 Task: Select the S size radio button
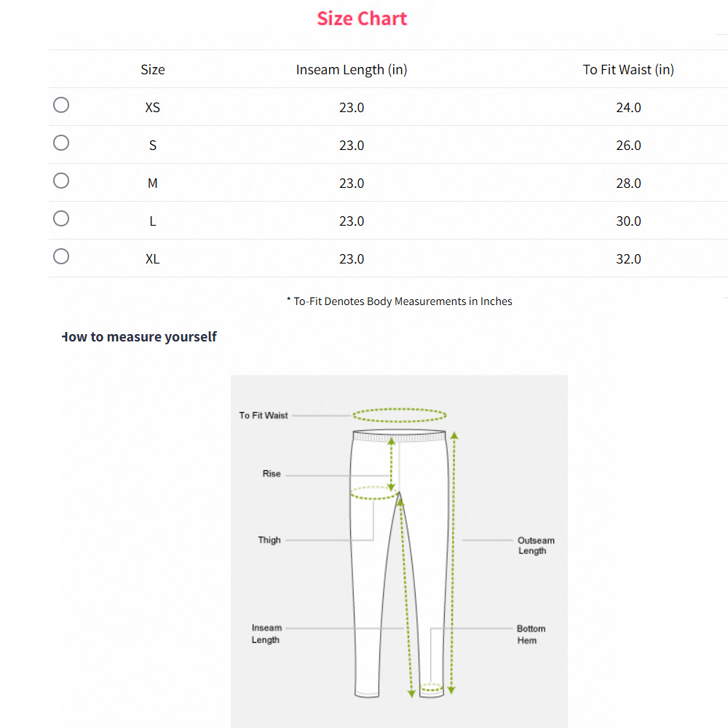61,143
